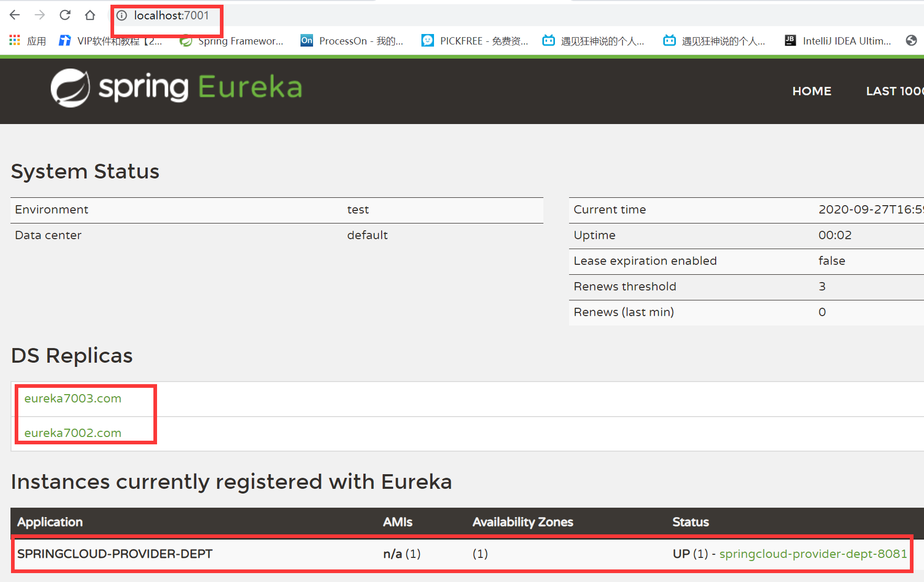
Task: Open the eureka7002.com replica link
Action: [x=73, y=433]
